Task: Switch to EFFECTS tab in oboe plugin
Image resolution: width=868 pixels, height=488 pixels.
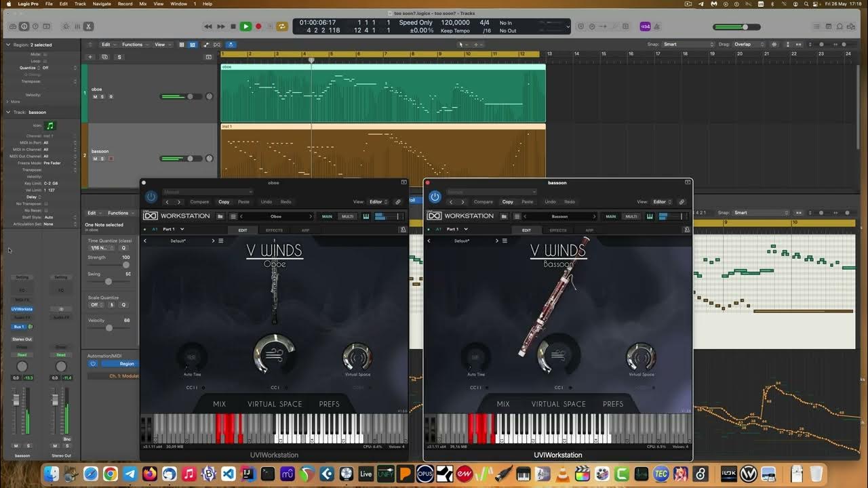Action: click(274, 230)
